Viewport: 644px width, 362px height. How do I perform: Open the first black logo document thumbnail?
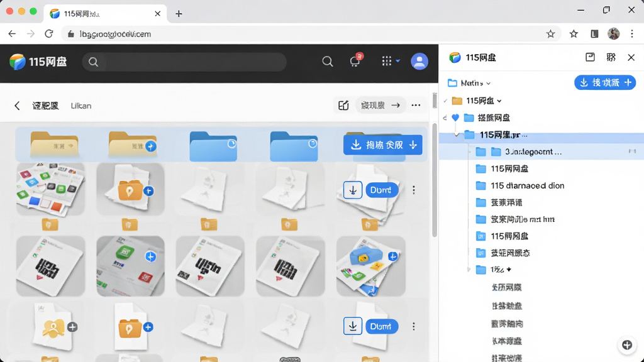pyautogui.click(x=50, y=266)
